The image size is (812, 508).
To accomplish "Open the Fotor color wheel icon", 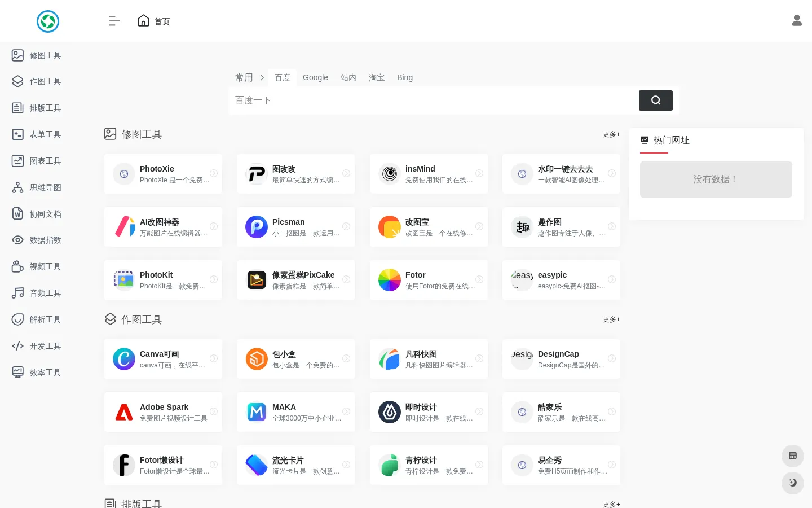I will tap(390, 280).
